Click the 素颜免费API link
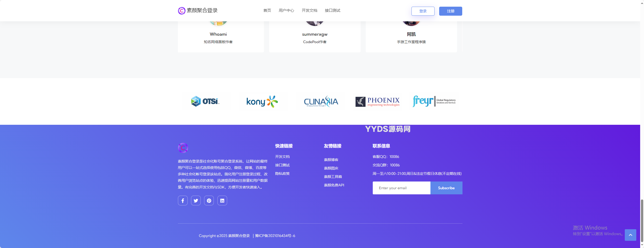The width and height of the screenshot is (644, 248). [x=334, y=185]
